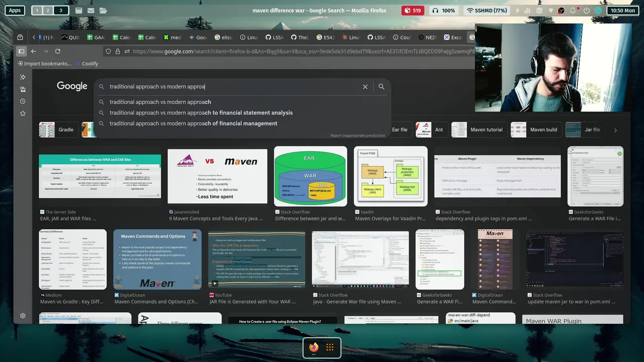Open the notifications bell in the panel
Viewport: 644px width, 362px height.
pos(573,11)
